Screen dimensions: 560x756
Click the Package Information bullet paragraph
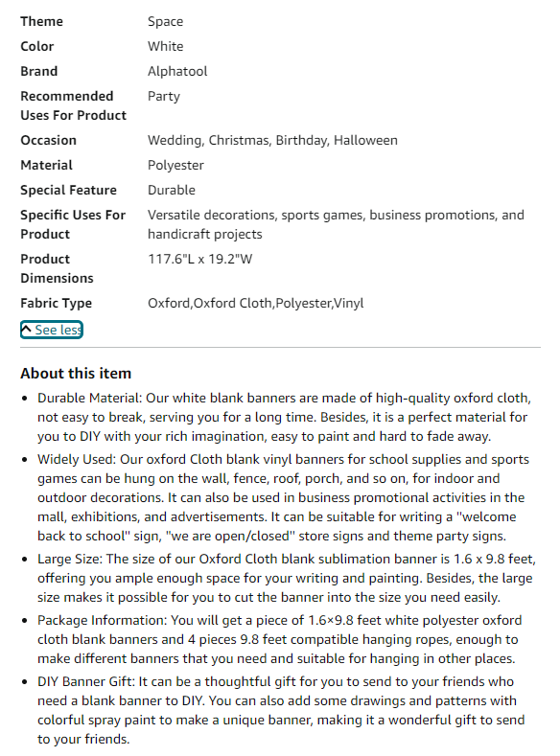click(x=280, y=639)
